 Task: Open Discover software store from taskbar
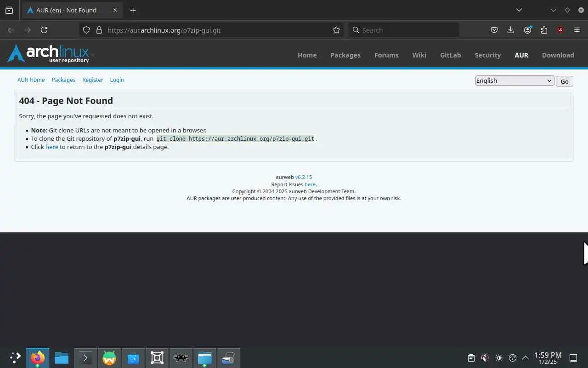coord(133,358)
